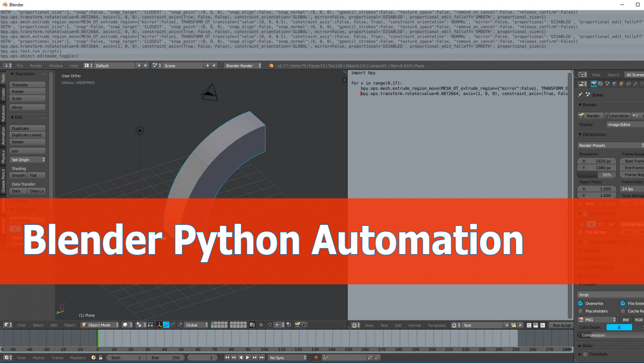Select Smooth shading

point(18,175)
